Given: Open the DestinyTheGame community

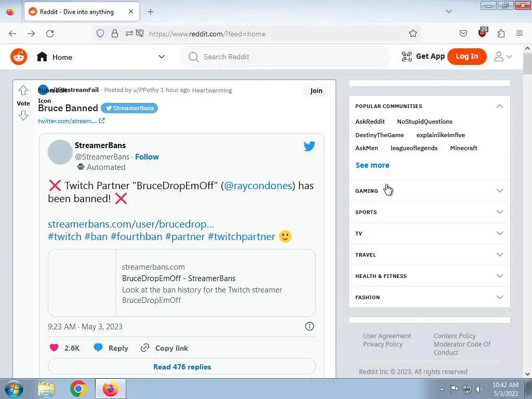Looking at the screenshot, I should (x=379, y=135).
